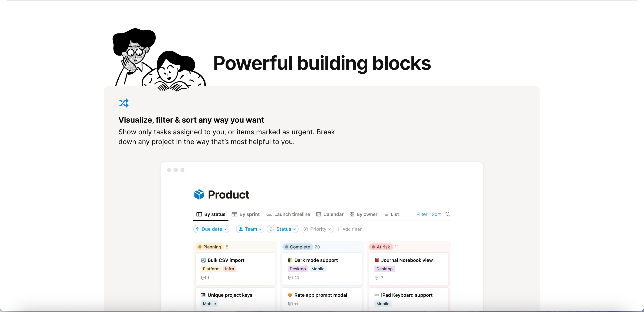The image size is (644, 312).
Task: Switch to the By sprint tab
Action: pyautogui.click(x=246, y=214)
